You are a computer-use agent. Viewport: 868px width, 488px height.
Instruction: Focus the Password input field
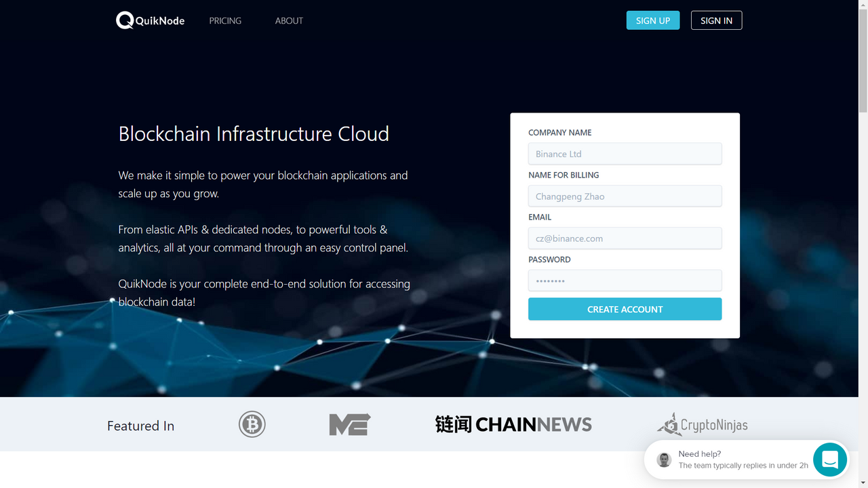625,281
